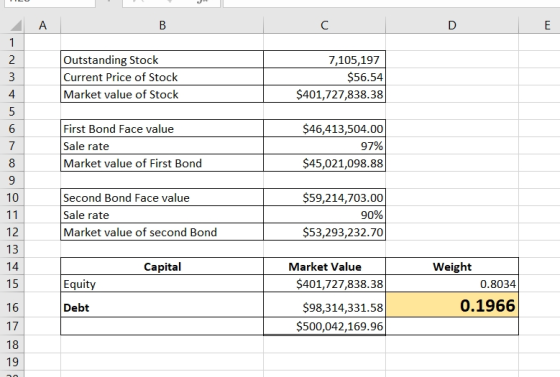This screenshot has width=560, height=377.
Task: Click the 'Weight' header cell
Action: click(x=452, y=266)
